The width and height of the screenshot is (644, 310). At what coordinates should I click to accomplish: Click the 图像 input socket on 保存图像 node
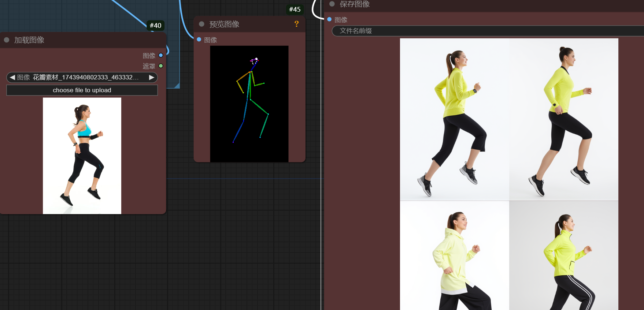tap(329, 19)
